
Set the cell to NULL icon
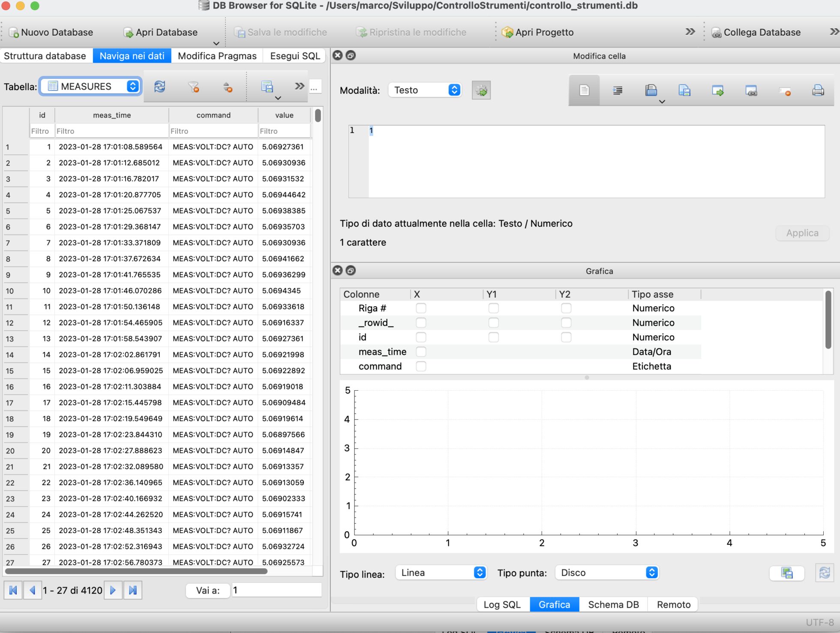(x=785, y=91)
